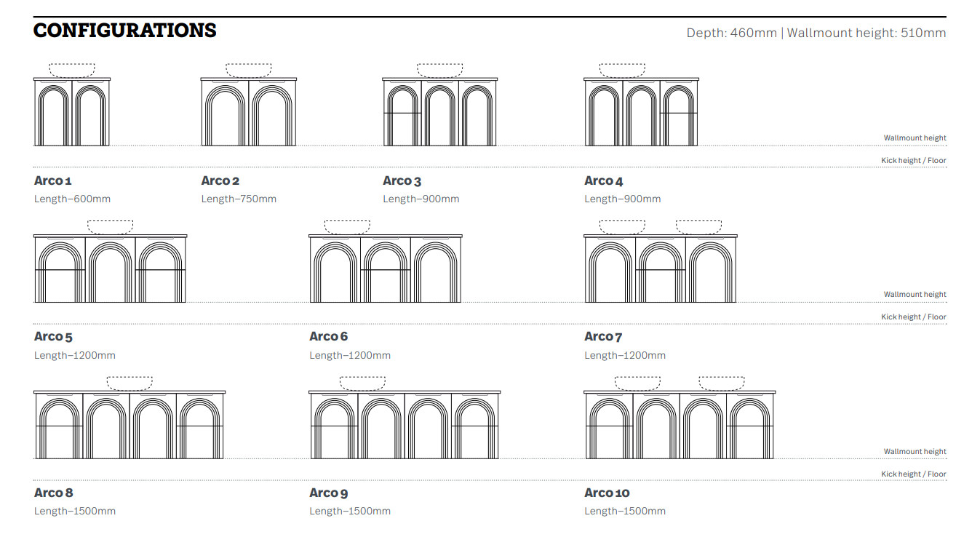Viewport: 980px width, 537px height.
Task: Click the top row "Kick height / Floor" label
Action: (x=913, y=161)
